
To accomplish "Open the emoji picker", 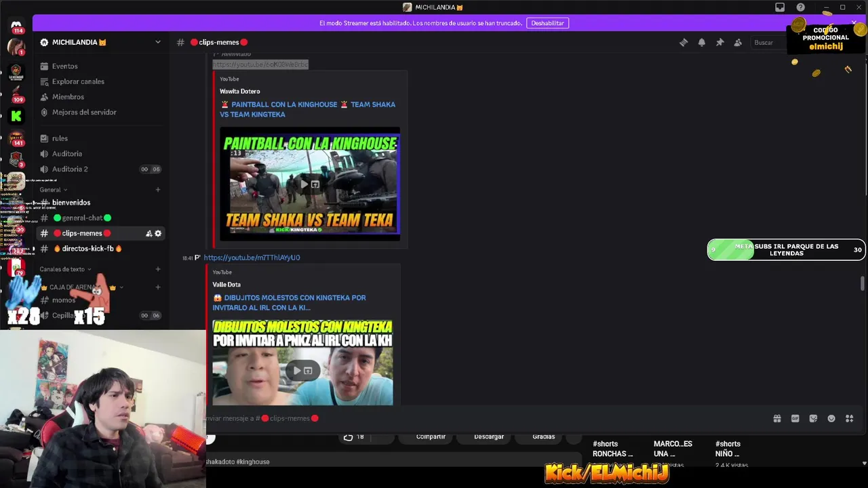I will click(831, 418).
